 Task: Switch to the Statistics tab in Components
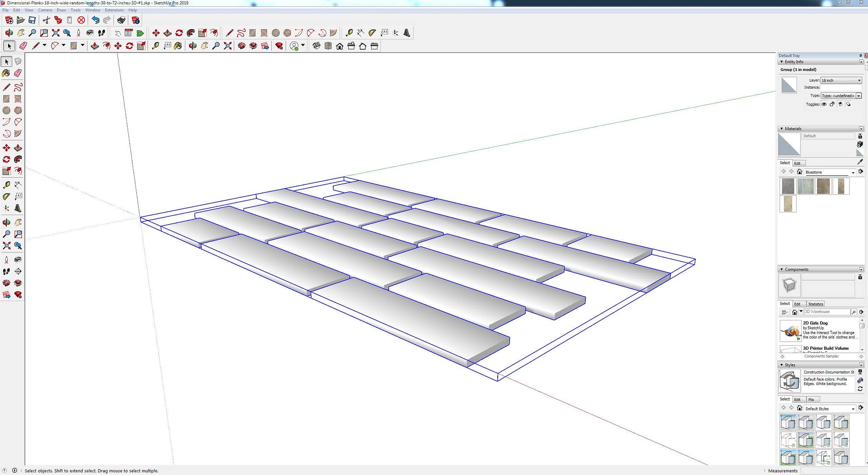[x=815, y=304]
